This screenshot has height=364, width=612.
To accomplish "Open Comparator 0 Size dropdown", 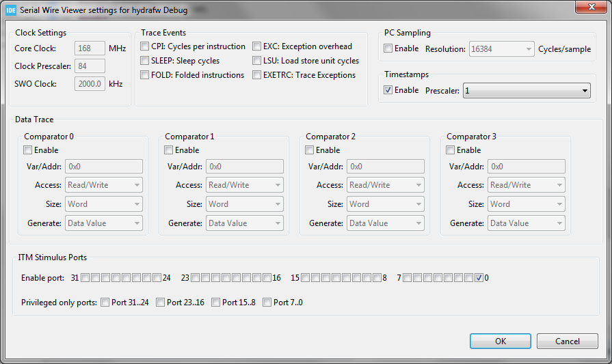I will click(x=104, y=204).
